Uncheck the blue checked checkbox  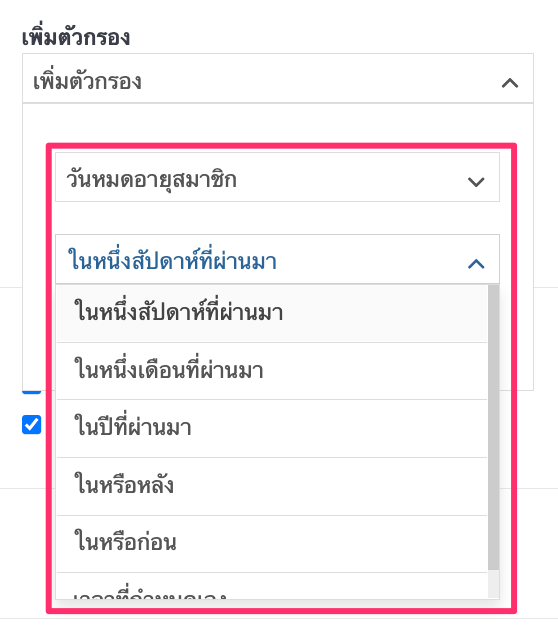[32, 425]
